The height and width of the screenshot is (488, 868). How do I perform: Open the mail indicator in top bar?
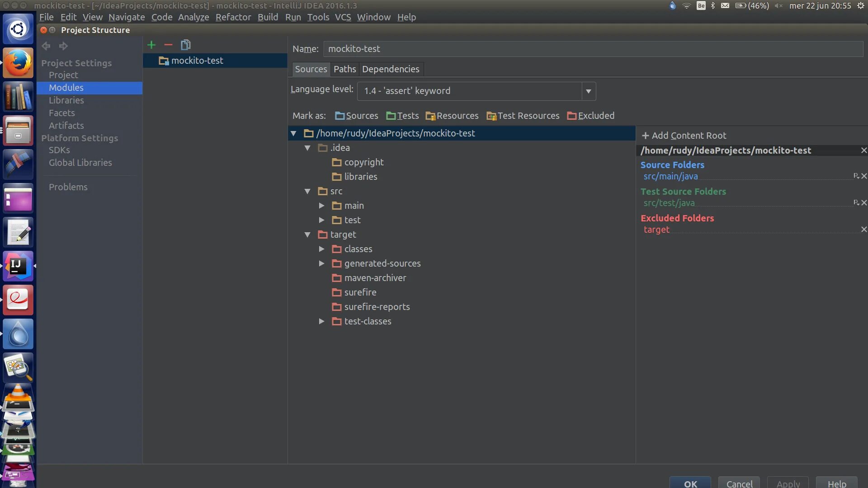(x=725, y=6)
